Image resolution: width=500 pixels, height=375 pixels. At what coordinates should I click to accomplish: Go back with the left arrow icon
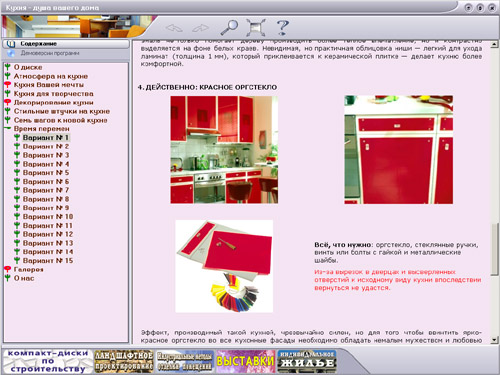pyautogui.click(x=174, y=28)
